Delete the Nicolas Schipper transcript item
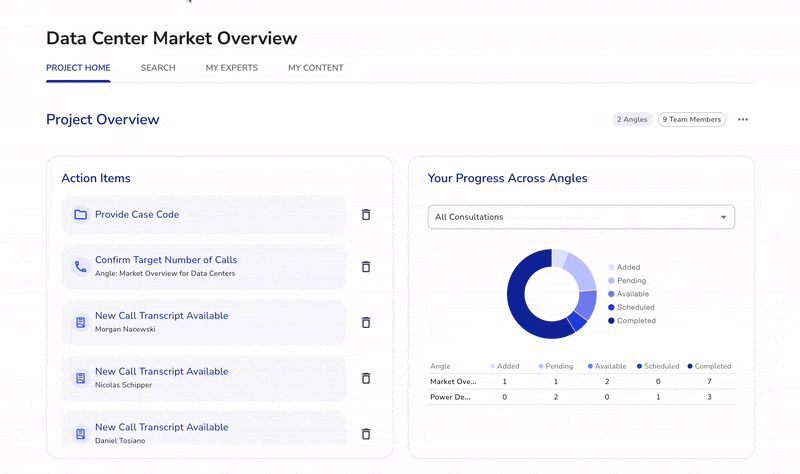 click(366, 378)
